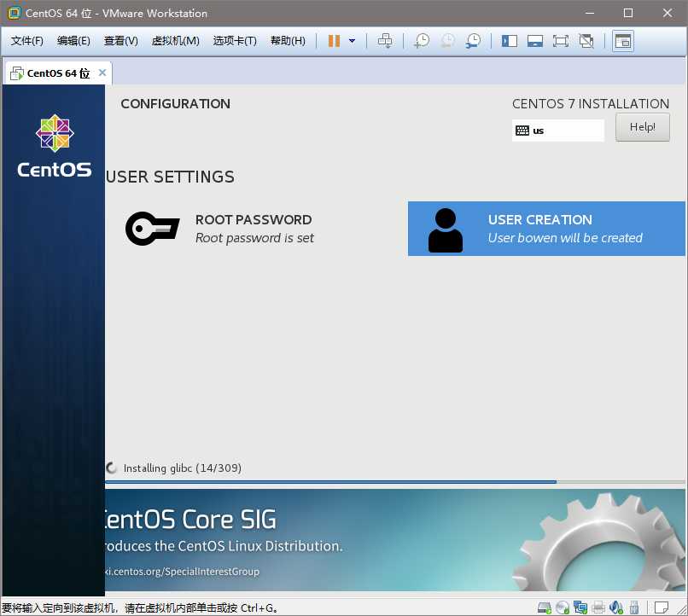Viewport: 688px width, 616px height.
Task: Take a snapshot of the virtual machine
Action: [x=422, y=41]
